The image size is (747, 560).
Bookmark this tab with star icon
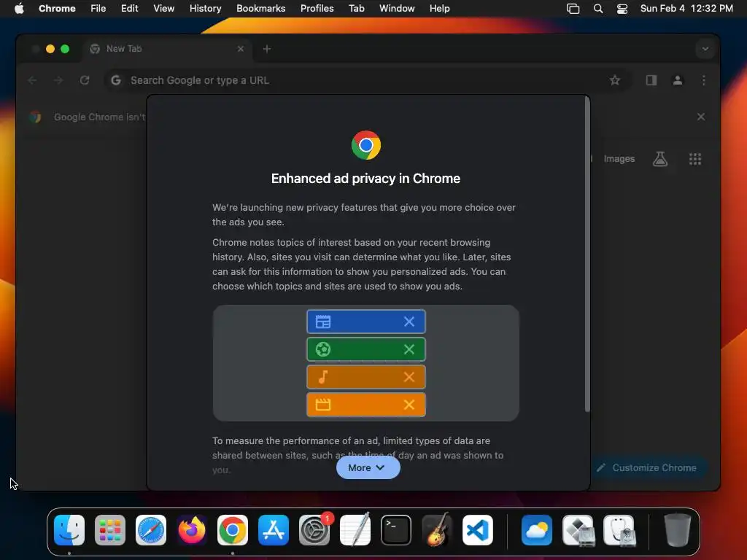pos(614,80)
